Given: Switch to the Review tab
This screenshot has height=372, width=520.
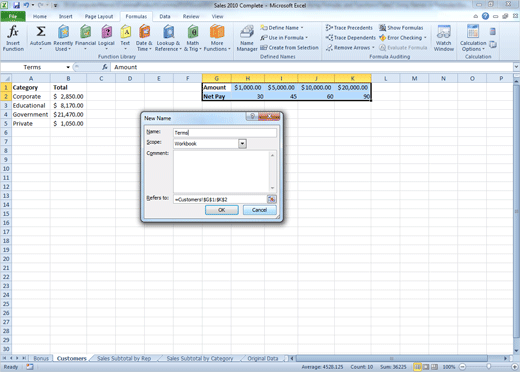Looking at the screenshot, I should (191, 16).
